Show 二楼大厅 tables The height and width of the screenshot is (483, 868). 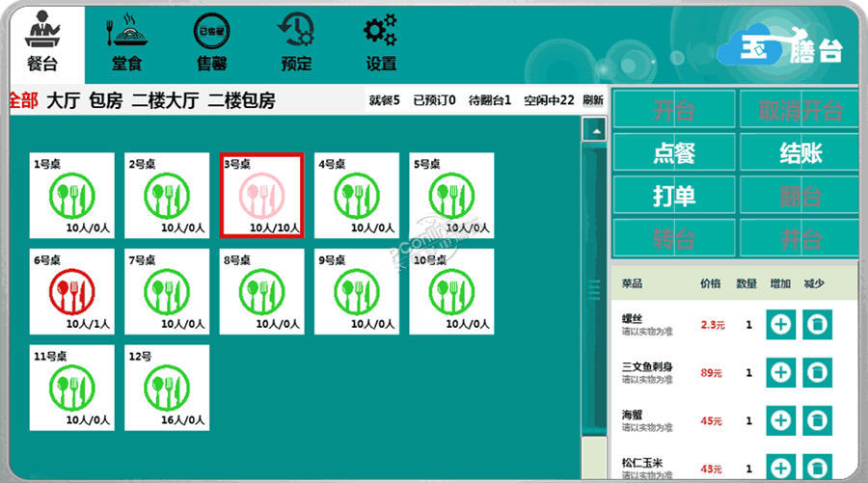click(x=166, y=100)
